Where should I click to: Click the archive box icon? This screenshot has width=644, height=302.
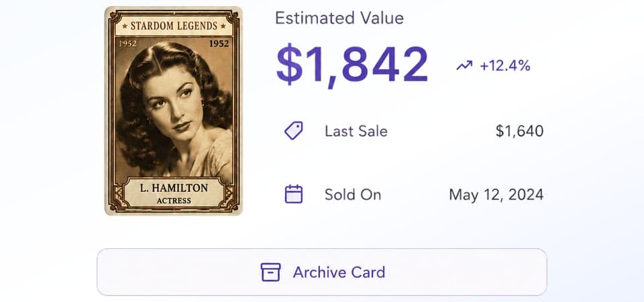click(270, 272)
